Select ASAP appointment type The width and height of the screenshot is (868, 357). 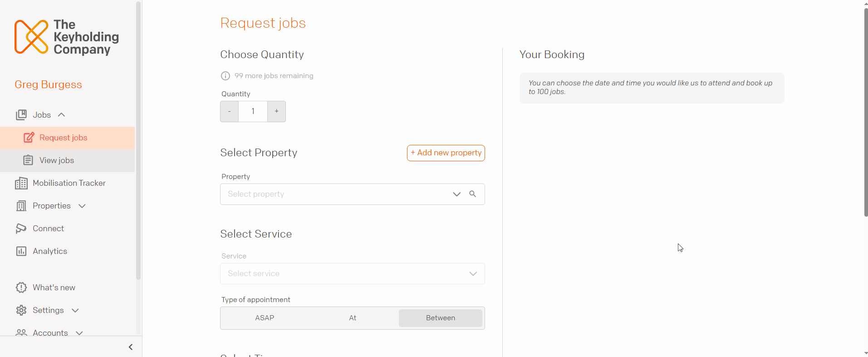(265, 318)
